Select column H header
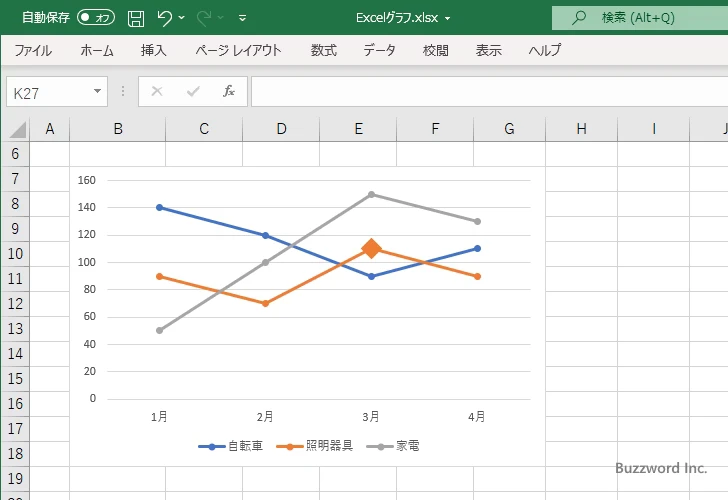The height and width of the screenshot is (500, 728). pyautogui.click(x=581, y=129)
